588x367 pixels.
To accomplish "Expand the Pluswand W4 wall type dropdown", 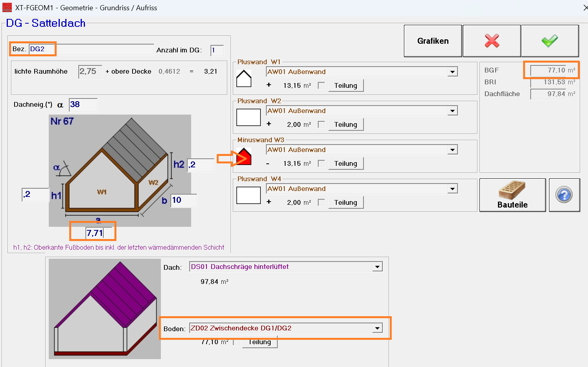I will tap(453, 189).
